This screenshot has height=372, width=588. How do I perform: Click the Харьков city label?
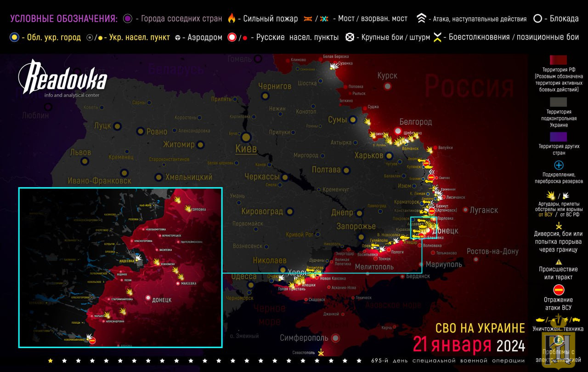coord(369,155)
